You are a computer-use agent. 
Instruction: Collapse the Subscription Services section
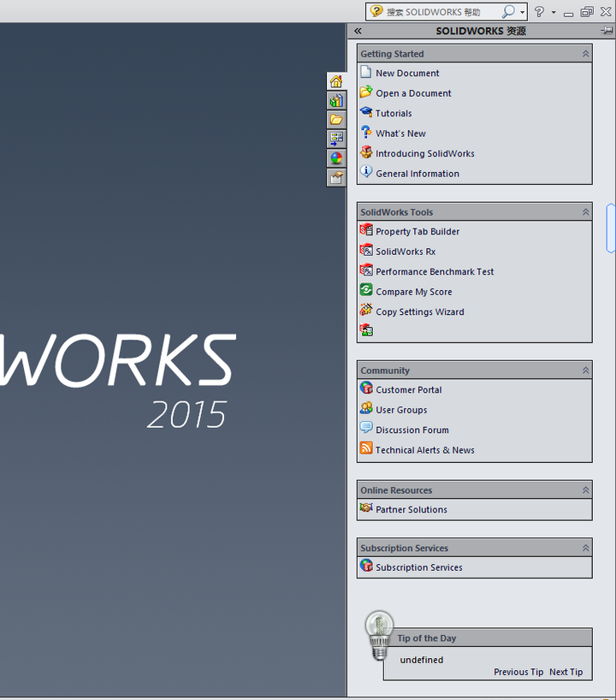[x=586, y=549]
